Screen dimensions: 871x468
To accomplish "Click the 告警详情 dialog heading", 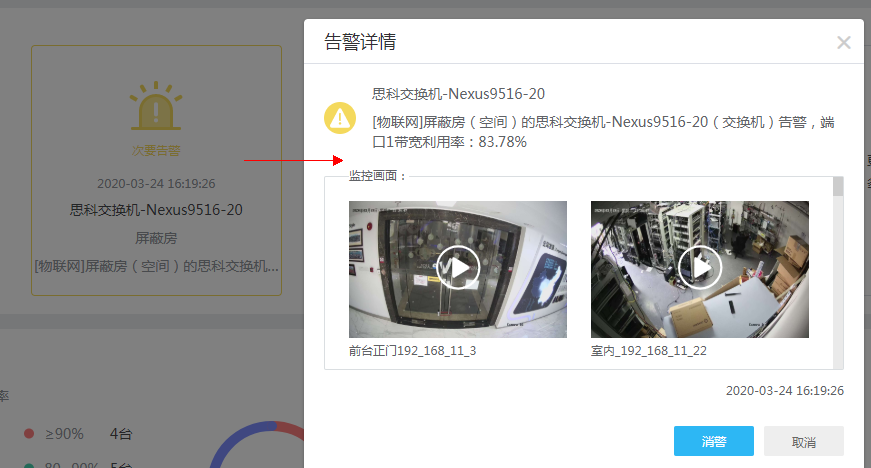I will 360,42.
